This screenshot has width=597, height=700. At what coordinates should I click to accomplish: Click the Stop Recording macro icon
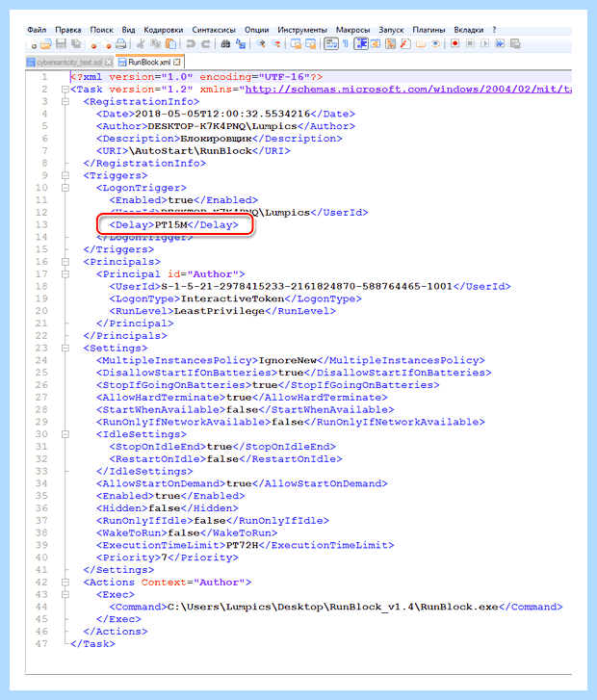(470, 43)
